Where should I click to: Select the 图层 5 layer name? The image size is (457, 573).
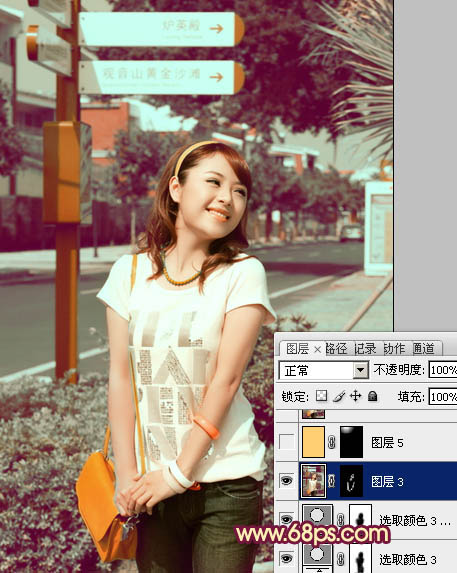tap(387, 443)
